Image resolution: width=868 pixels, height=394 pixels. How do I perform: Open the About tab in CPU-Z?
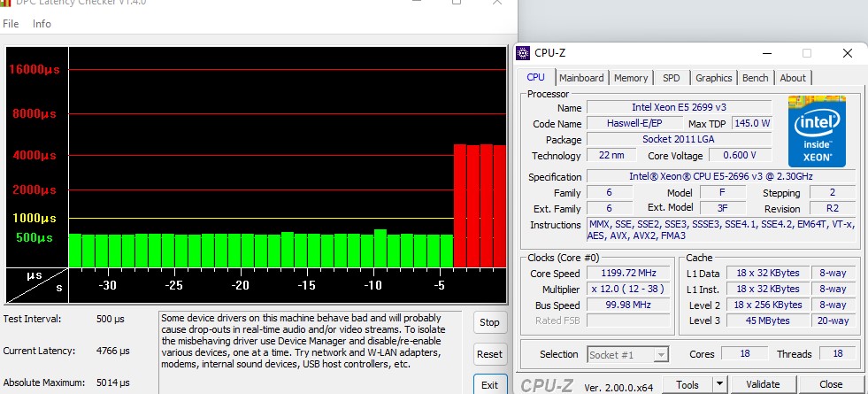click(793, 78)
